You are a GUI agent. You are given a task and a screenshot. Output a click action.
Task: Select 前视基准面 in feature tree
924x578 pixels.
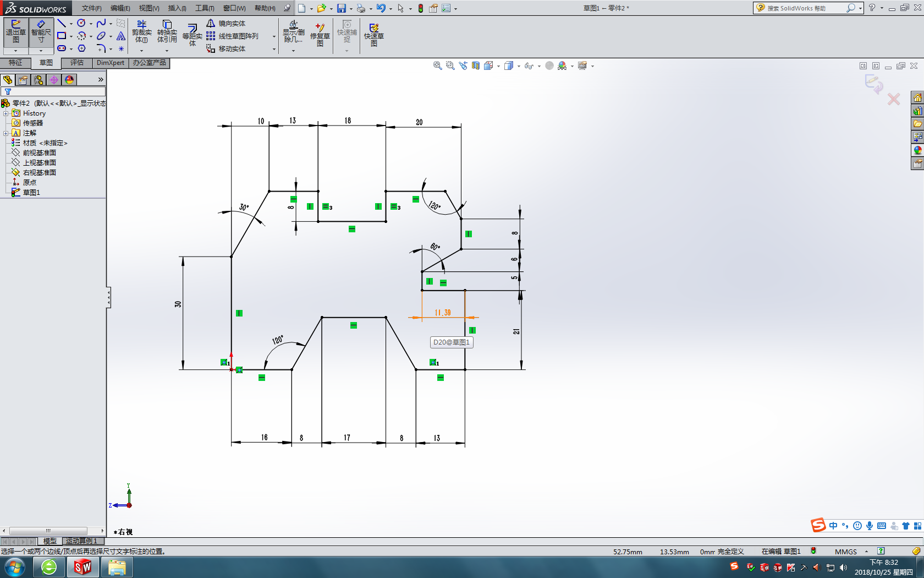(39, 153)
